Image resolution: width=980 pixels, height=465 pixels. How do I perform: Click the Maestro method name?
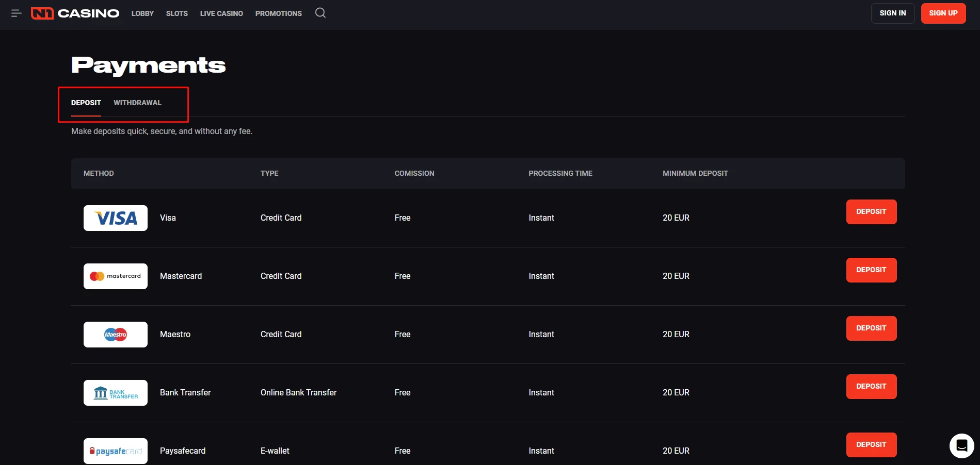click(x=175, y=335)
